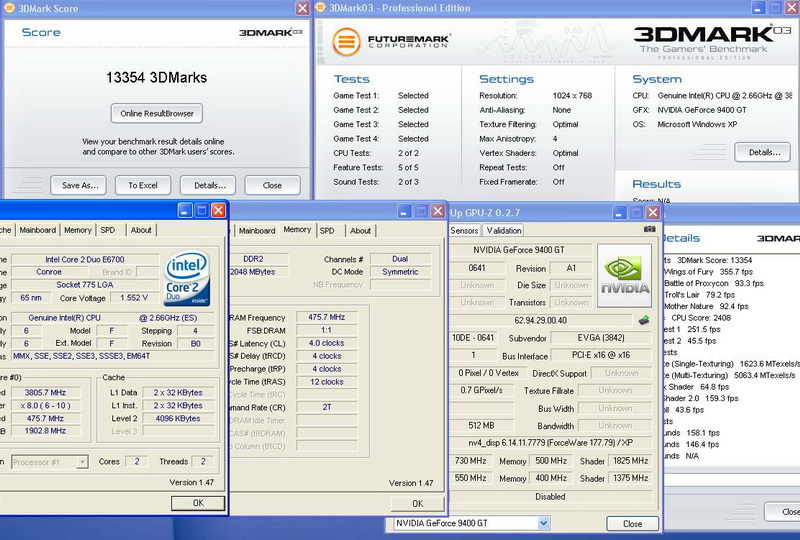This screenshot has width=800, height=540.
Task: Select the x 8.0 ( 6 - 10 ) multiplier value
Action: pyautogui.click(x=45, y=405)
